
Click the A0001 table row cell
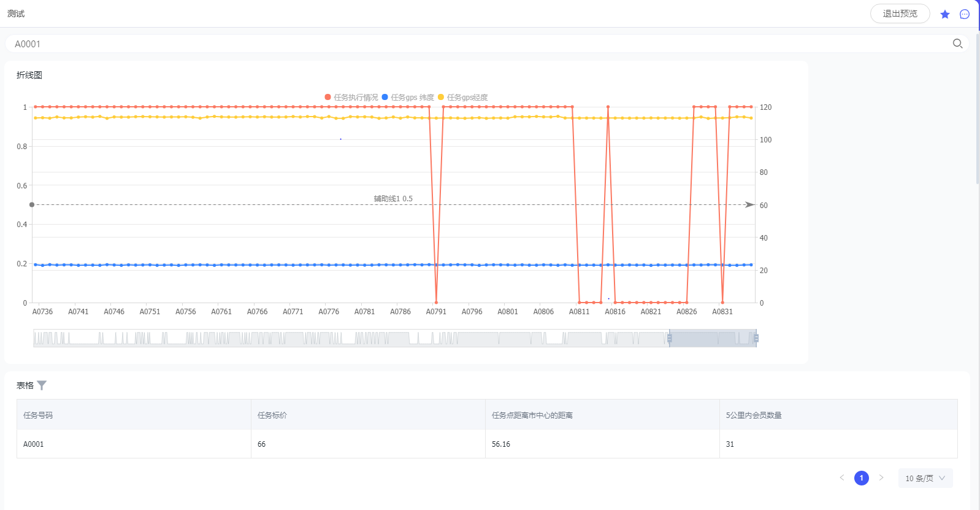coord(34,444)
